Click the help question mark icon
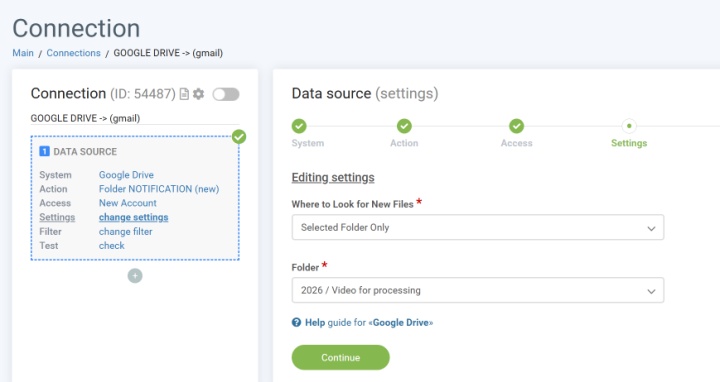 tap(297, 322)
